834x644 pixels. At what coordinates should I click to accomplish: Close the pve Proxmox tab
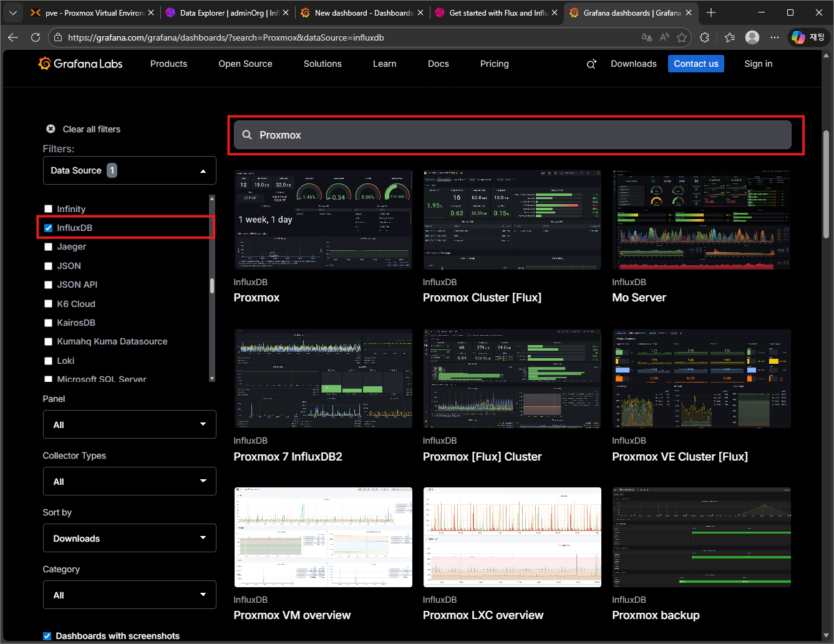click(151, 12)
